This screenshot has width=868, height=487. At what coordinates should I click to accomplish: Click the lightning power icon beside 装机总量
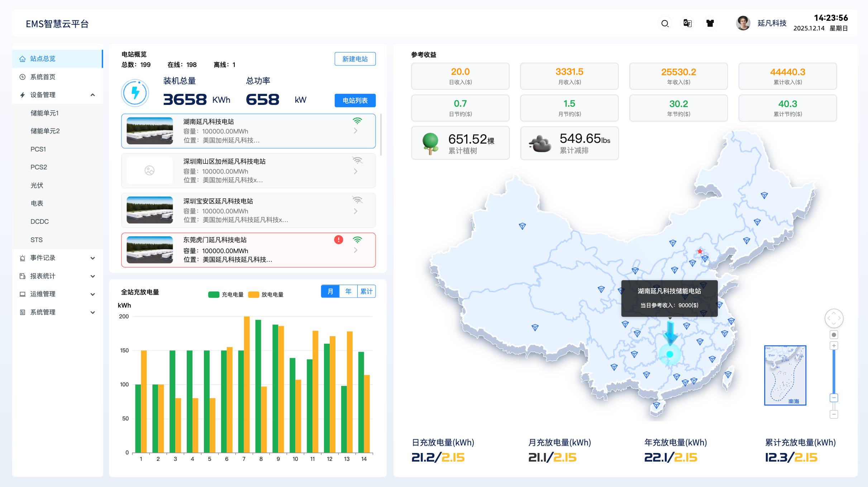[135, 93]
